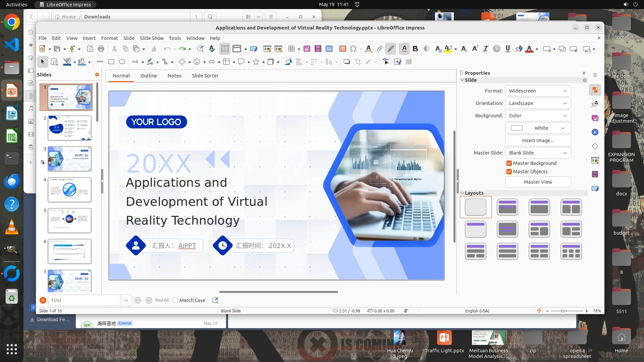The height and width of the screenshot is (362, 644).
Task: Select the Ellipse drawing tool
Action: click(122, 62)
